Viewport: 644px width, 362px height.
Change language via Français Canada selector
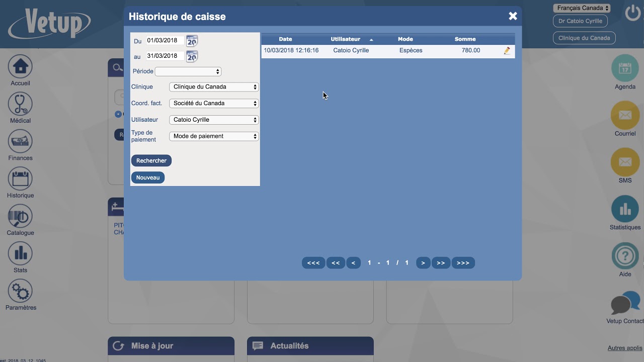[582, 8]
